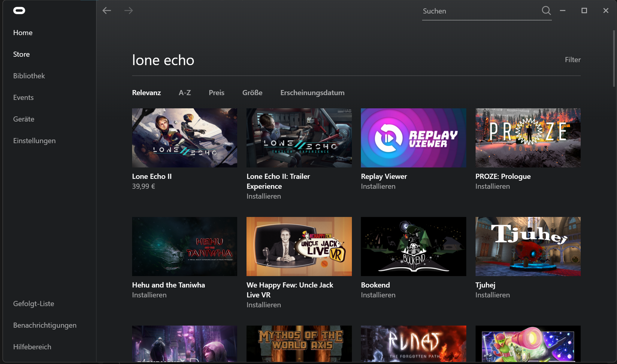The width and height of the screenshot is (617, 364).
Task: Click the Hehu and the Taniwha title
Action: tap(168, 285)
